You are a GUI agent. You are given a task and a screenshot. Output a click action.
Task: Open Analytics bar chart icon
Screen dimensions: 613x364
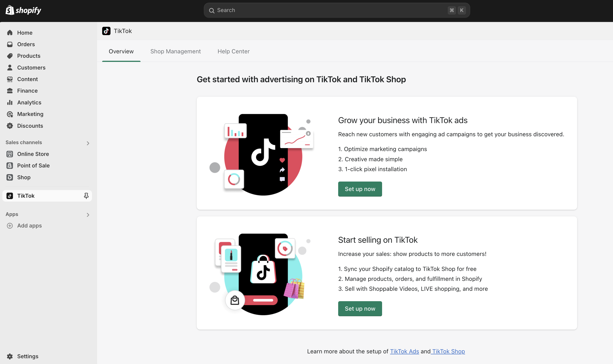(x=10, y=103)
